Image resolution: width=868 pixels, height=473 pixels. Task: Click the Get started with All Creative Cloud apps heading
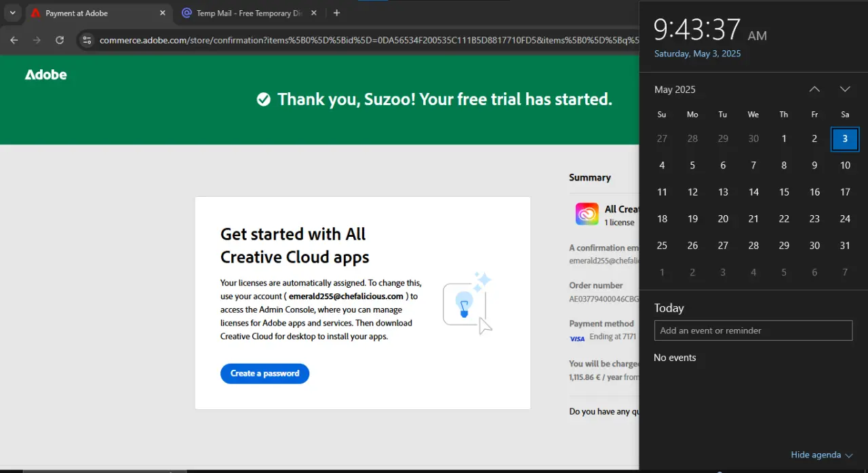294,246
